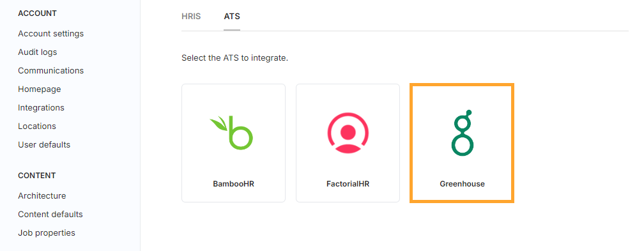The height and width of the screenshot is (251, 644).
Task: Open Audit logs page
Action: click(x=37, y=52)
